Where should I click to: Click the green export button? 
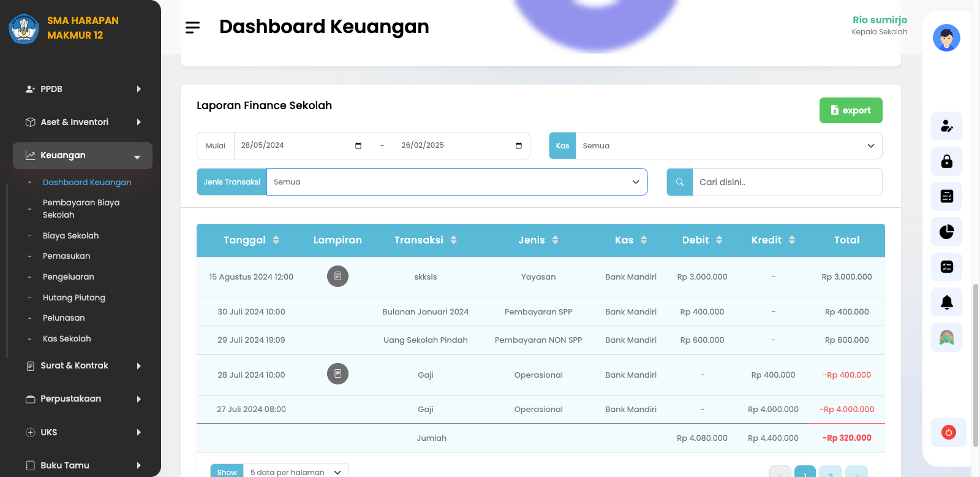click(x=850, y=110)
